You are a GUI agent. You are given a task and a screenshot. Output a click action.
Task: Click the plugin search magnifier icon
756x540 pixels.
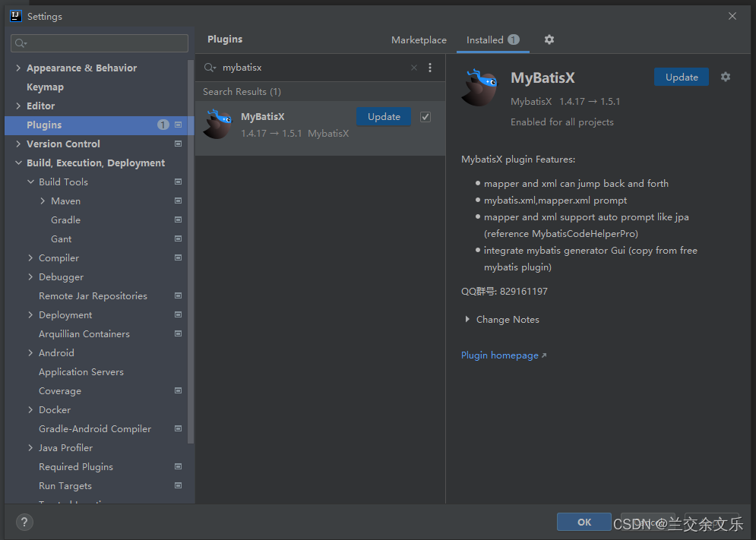click(210, 68)
